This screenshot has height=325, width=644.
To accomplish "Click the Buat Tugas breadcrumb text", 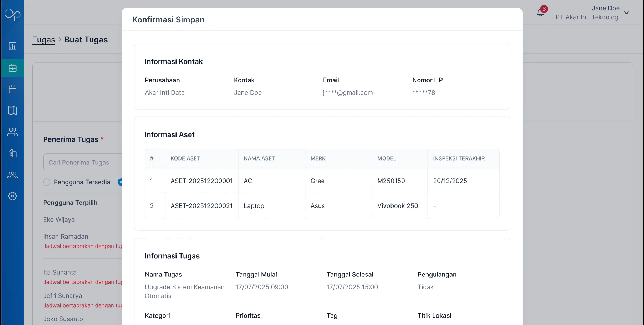I will tap(86, 40).
